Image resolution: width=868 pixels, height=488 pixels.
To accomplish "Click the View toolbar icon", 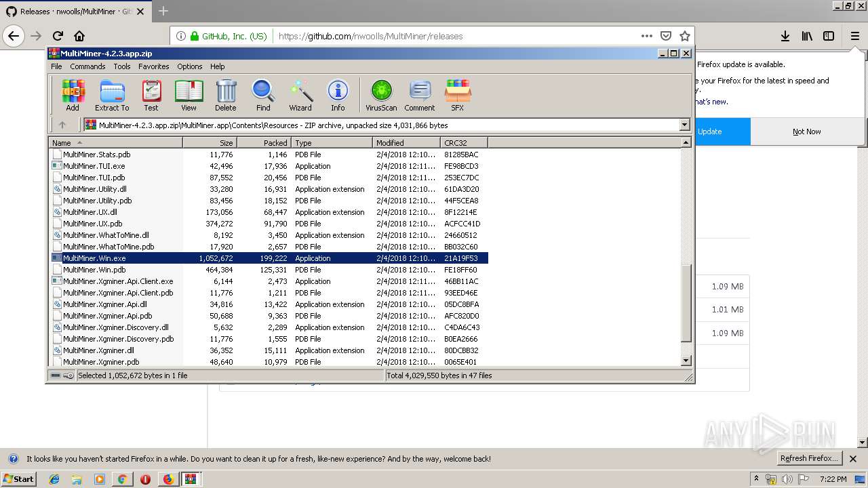I will pos(189,95).
